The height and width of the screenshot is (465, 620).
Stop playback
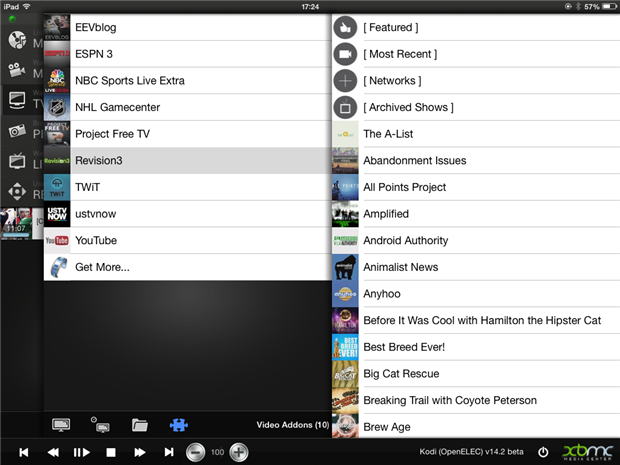(x=111, y=452)
